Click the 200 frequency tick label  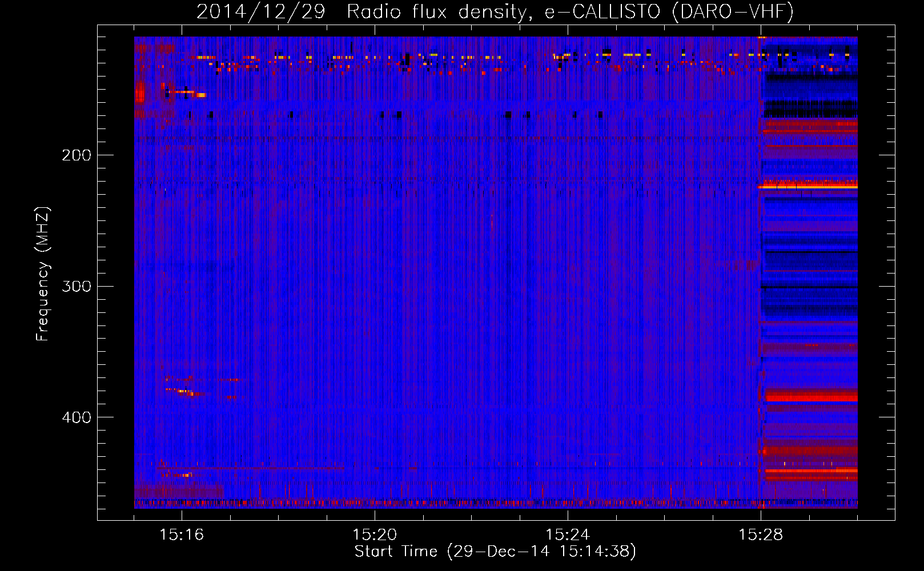click(77, 155)
